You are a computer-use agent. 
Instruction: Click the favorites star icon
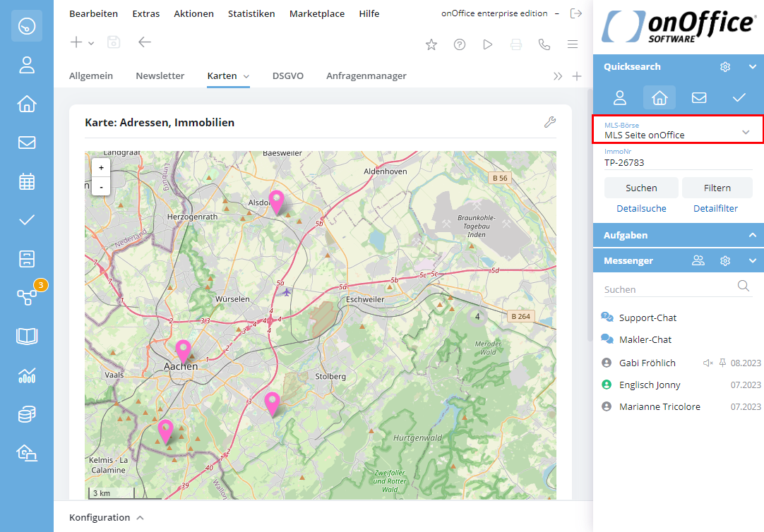coord(431,44)
